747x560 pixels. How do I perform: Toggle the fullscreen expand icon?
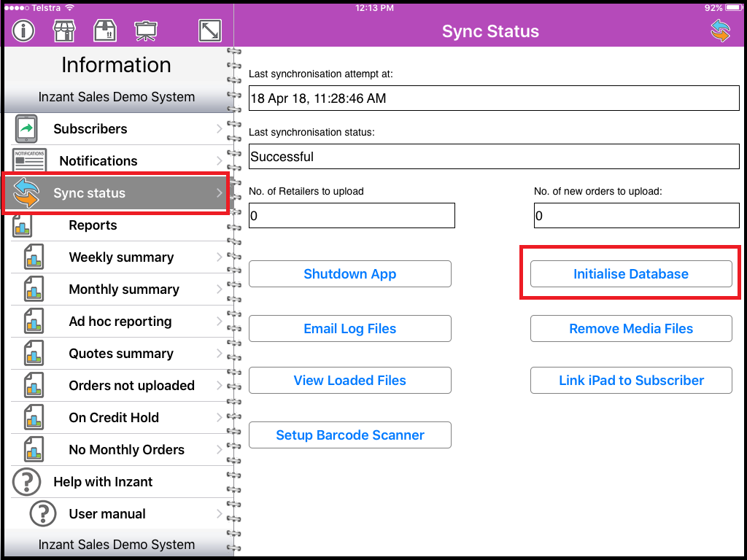(210, 31)
